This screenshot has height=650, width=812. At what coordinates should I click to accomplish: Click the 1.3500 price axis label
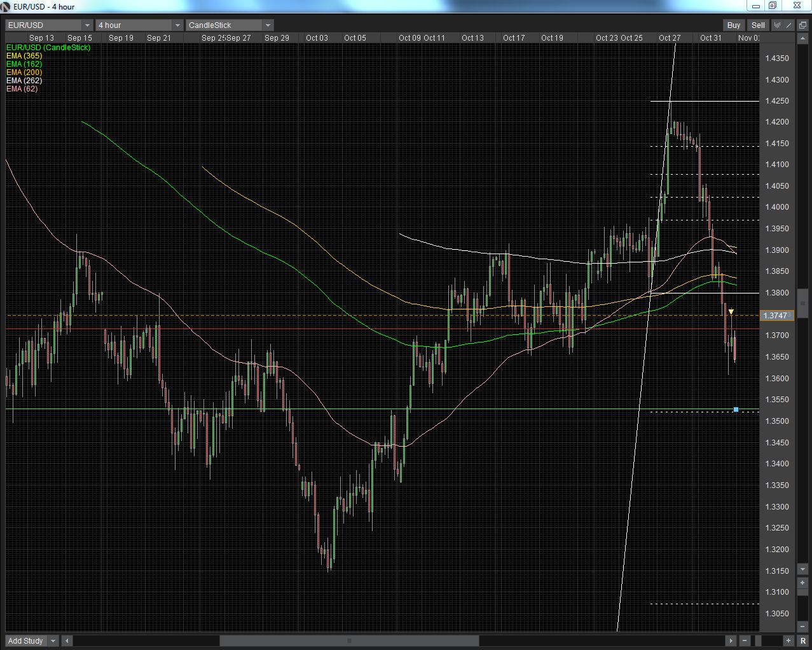(x=777, y=421)
